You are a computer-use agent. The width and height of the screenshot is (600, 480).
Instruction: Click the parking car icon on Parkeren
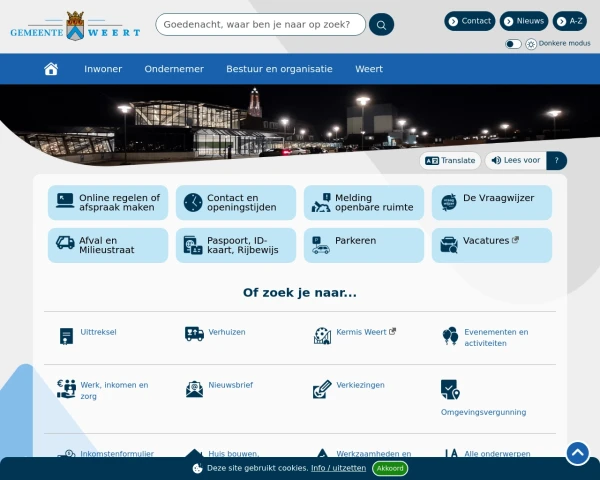(x=321, y=245)
